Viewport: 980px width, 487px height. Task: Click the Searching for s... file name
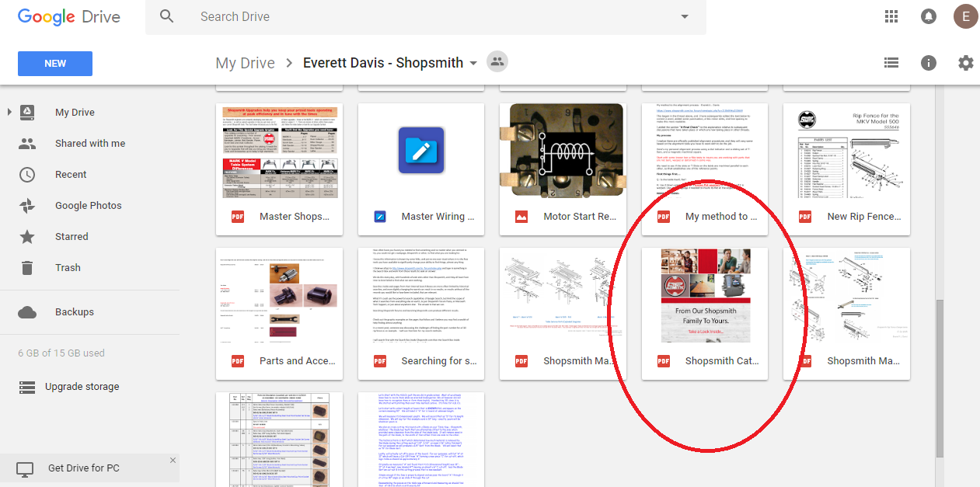(x=439, y=361)
